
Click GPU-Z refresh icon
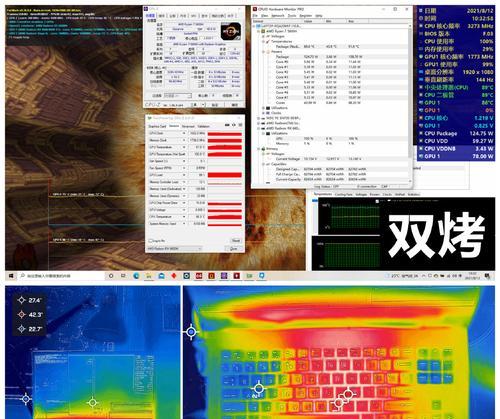coord(234,125)
